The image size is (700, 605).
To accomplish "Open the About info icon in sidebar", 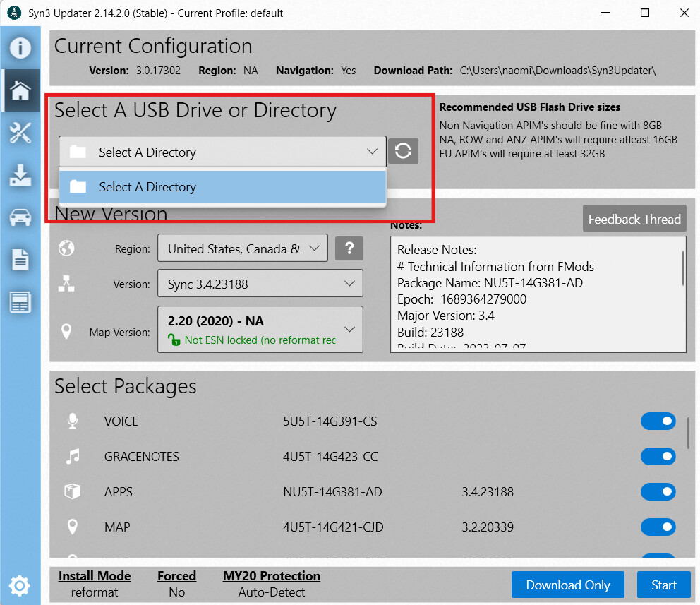I will [x=20, y=48].
